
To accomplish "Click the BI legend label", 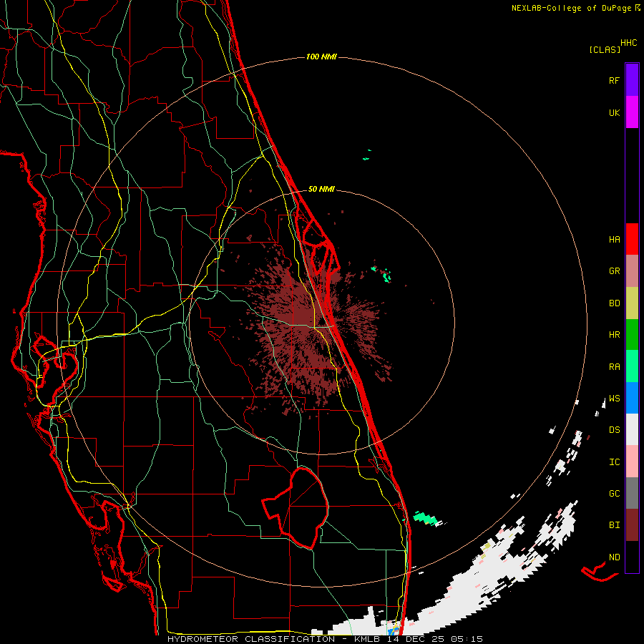I will (614, 525).
